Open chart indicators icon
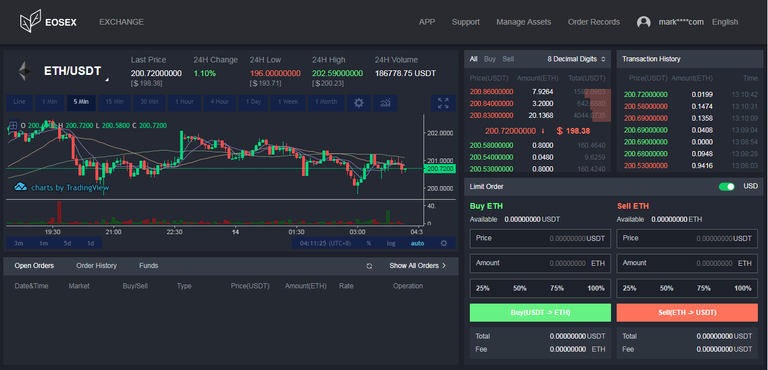 pos(385,102)
